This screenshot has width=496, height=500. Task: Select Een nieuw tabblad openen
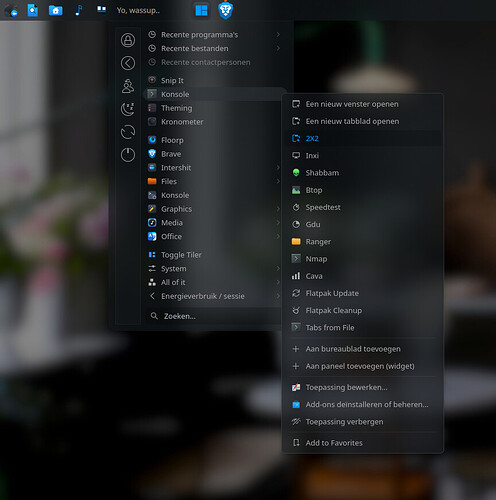tap(364, 121)
